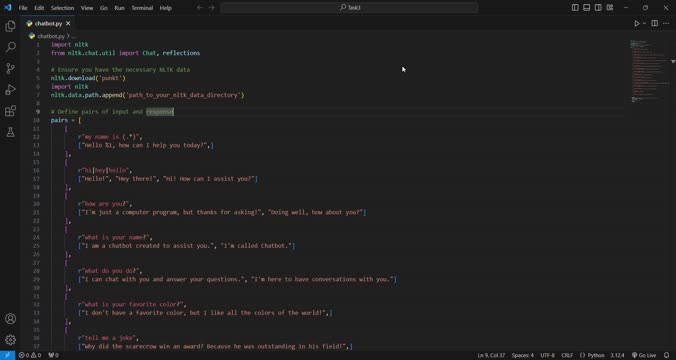Go to line via Ln 9, Col 37

[491, 355]
